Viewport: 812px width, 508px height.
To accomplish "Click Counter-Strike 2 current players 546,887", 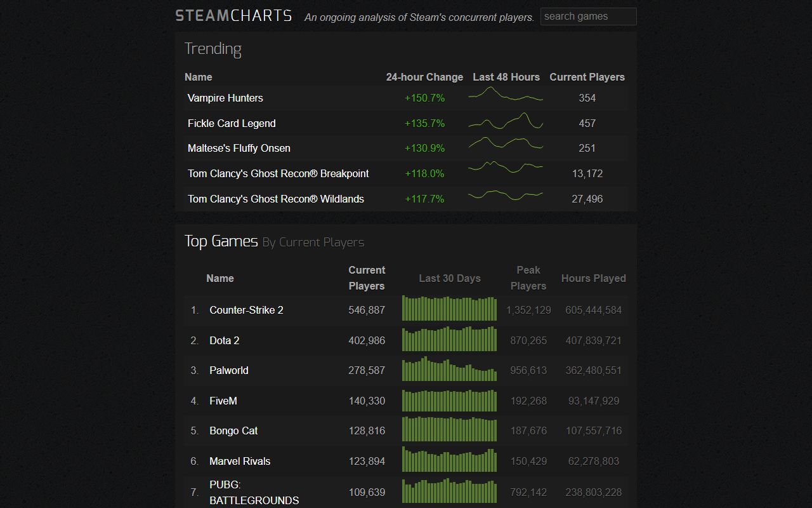I will (367, 310).
